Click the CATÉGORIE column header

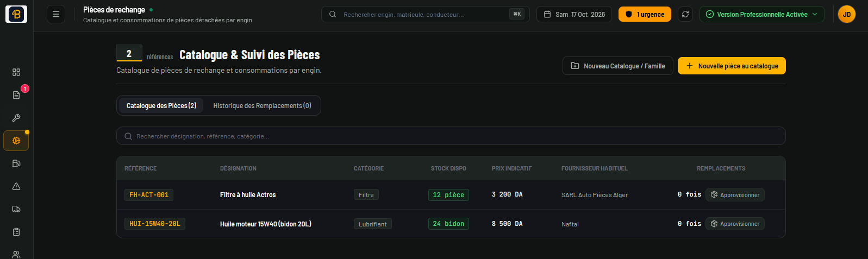point(369,168)
